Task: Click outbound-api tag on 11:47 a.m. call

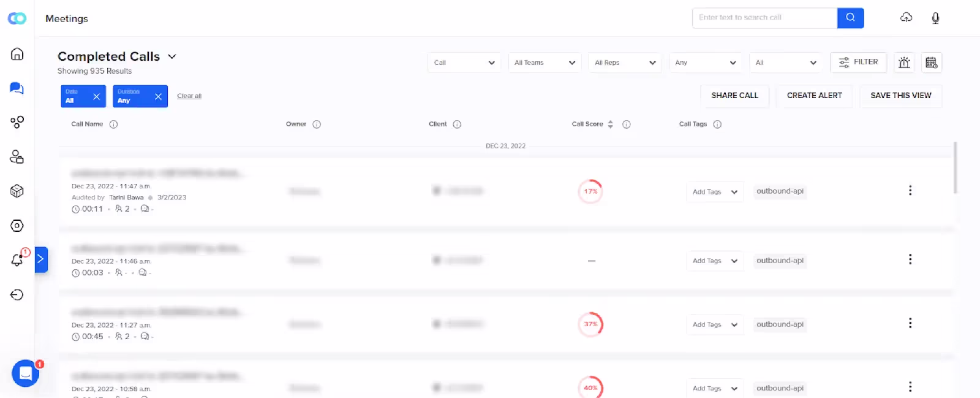Action: click(780, 191)
